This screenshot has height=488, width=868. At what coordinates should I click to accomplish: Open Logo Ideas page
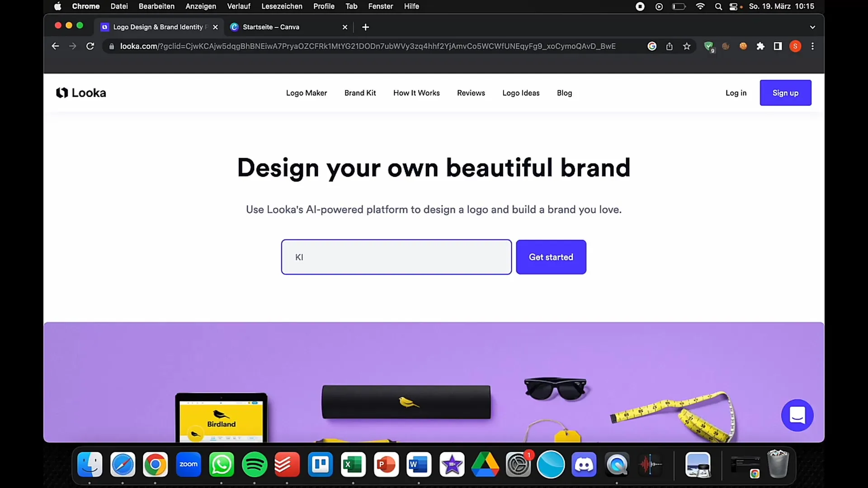coord(521,93)
